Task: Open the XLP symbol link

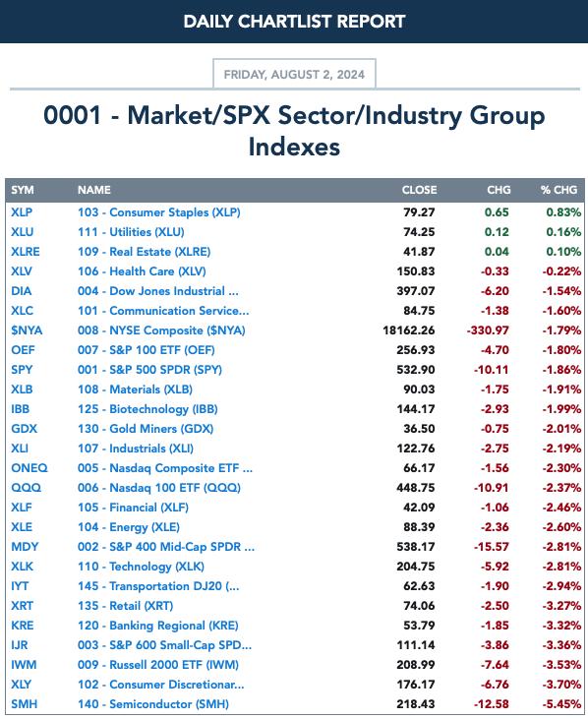Action: pyautogui.click(x=22, y=212)
